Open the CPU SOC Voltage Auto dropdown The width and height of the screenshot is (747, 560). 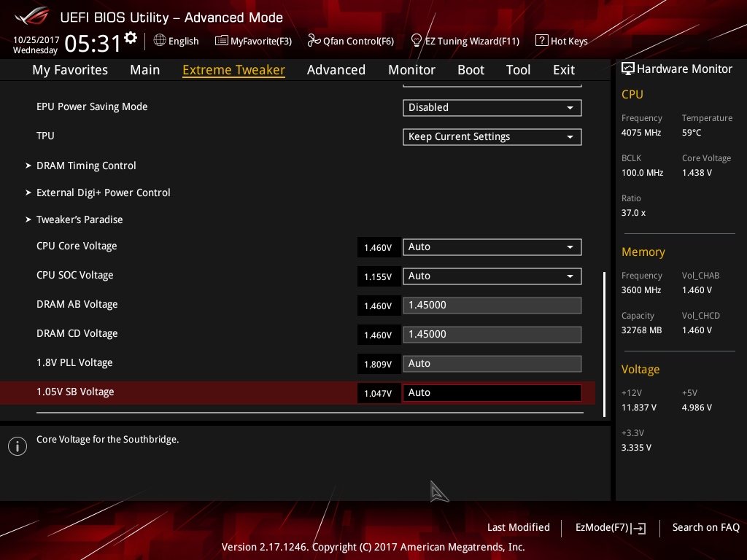(x=492, y=276)
